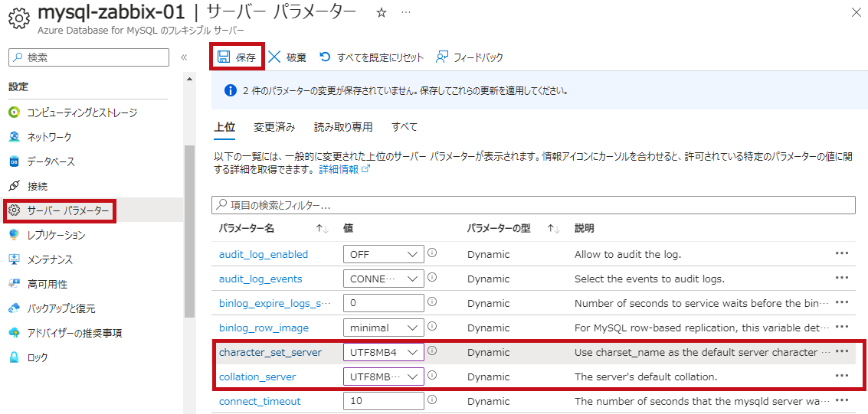Click the info icon for binlog_expire_logs_seconds
868x414 pixels.
click(x=433, y=302)
